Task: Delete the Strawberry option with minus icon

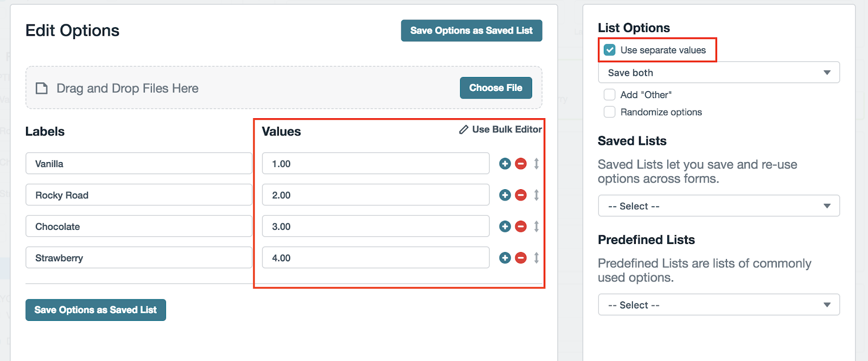Action: pos(521,258)
